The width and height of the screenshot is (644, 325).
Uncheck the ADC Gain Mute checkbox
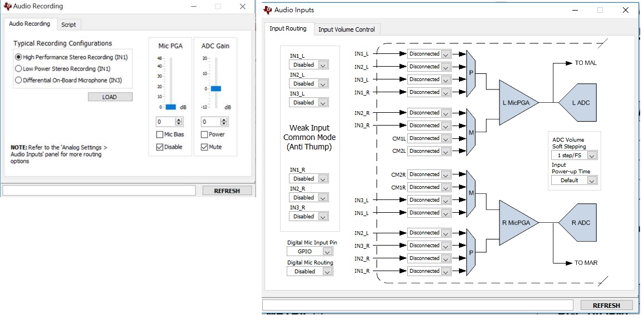tap(204, 147)
